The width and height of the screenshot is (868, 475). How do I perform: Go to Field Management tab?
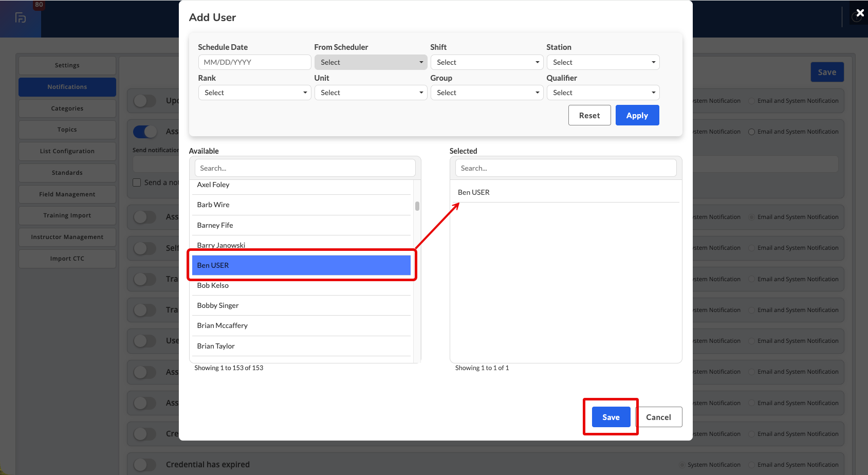click(x=67, y=194)
